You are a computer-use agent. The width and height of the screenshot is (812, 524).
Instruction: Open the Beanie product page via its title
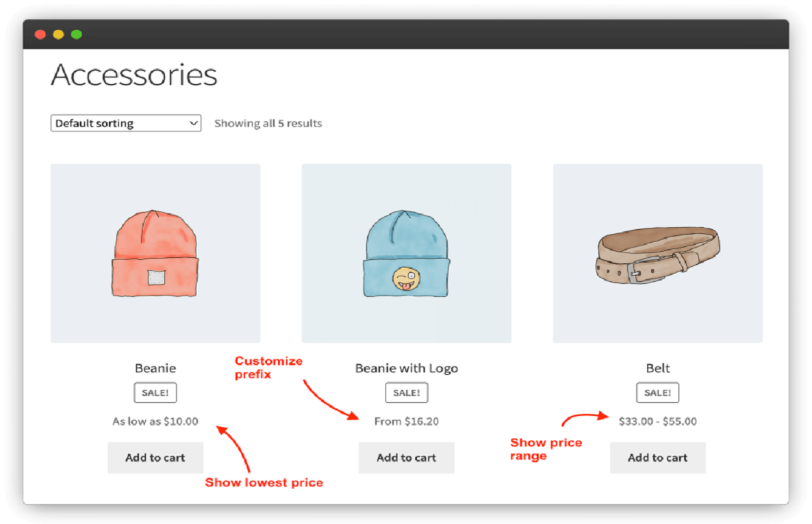pyautogui.click(x=155, y=368)
